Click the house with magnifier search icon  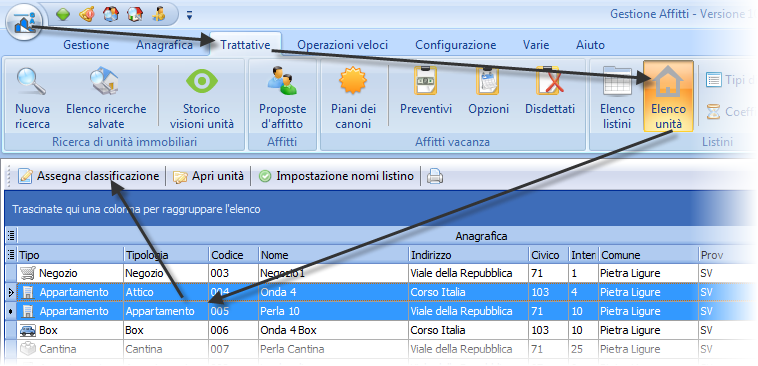pyautogui.click(x=135, y=15)
